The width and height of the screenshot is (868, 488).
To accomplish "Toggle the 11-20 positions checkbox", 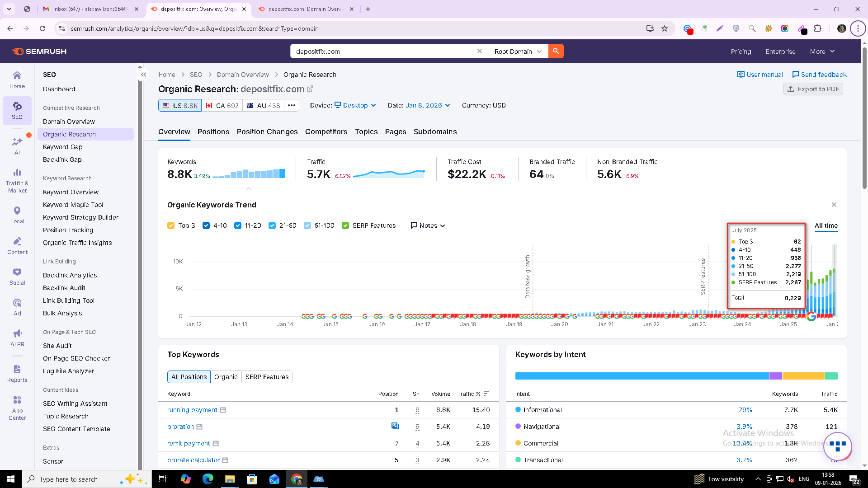I will click(238, 225).
